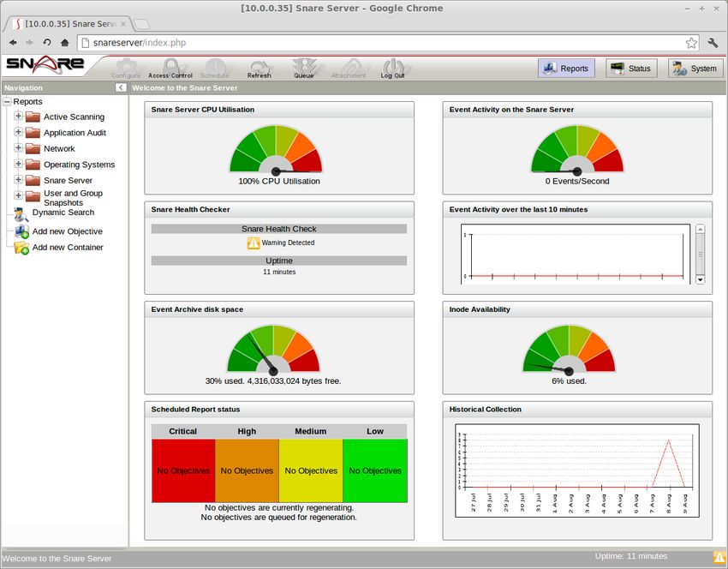Open Chrome wrench settings menu
Viewport: 728px width, 569px height.
[713, 43]
